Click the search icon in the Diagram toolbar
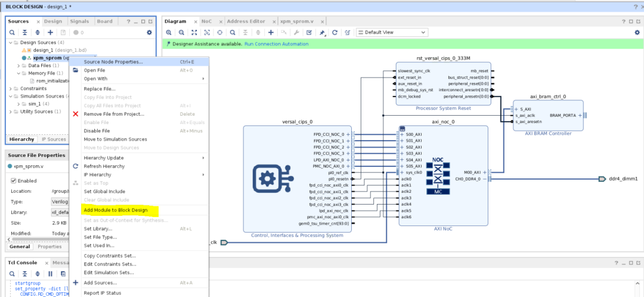The height and width of the screenshot is (297, 644). tap(233, 32)
